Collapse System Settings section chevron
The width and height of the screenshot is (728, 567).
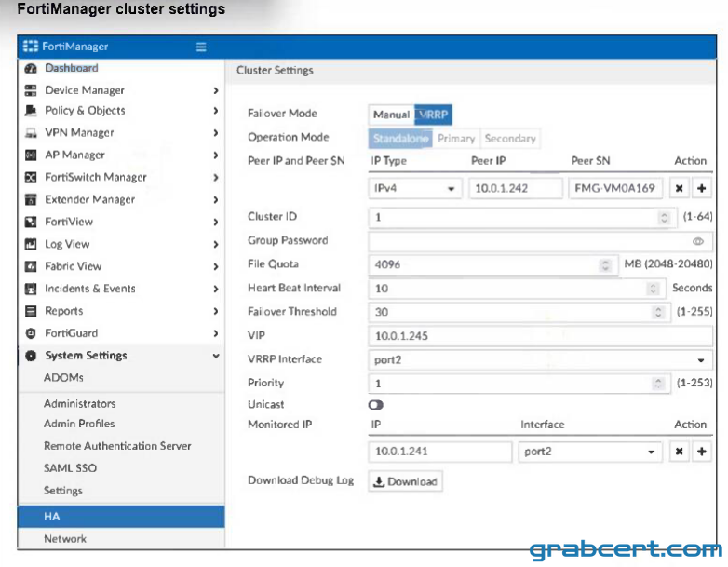point(216,356)
